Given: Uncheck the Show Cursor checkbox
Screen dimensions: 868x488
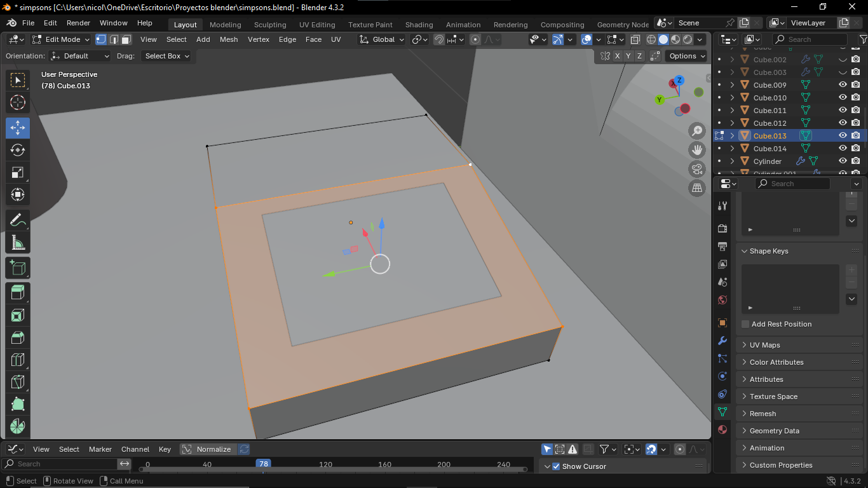Looking at the screenshot, I should tap(556, 466).
